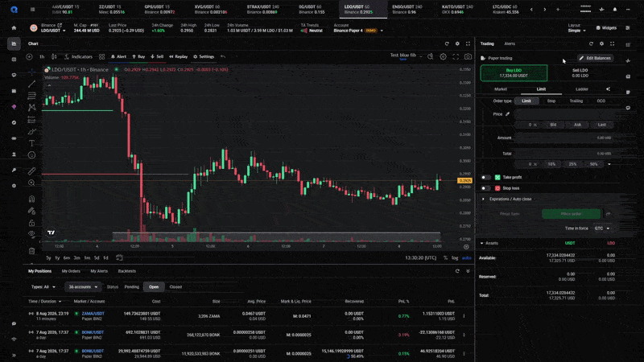Image resolution: width=644 pixels, height=362 pixels.
Task: Click the crosshair cursor tool
Action: pos(31,72)
